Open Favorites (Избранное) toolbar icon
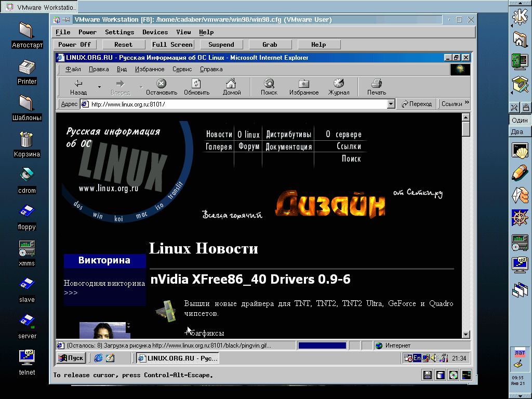Image resolution: width=532 pixels, height=399 pixels. pyautogui.click(x=304, y=84)
